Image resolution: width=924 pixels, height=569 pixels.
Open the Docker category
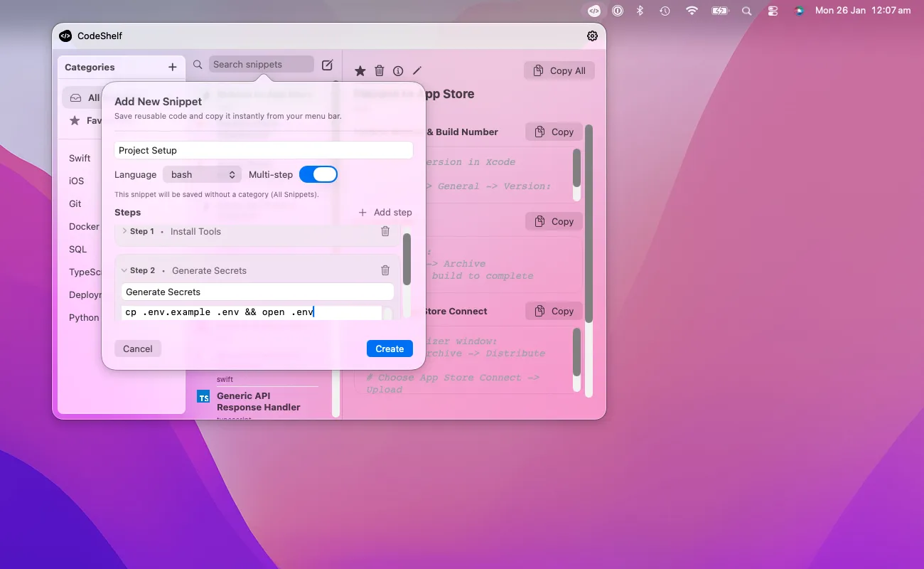point(82,226)
